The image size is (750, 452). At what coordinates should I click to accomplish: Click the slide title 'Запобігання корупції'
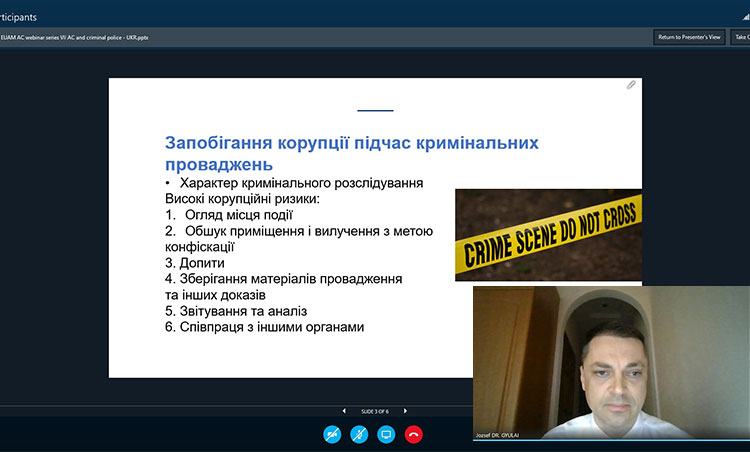pos(257,143)
